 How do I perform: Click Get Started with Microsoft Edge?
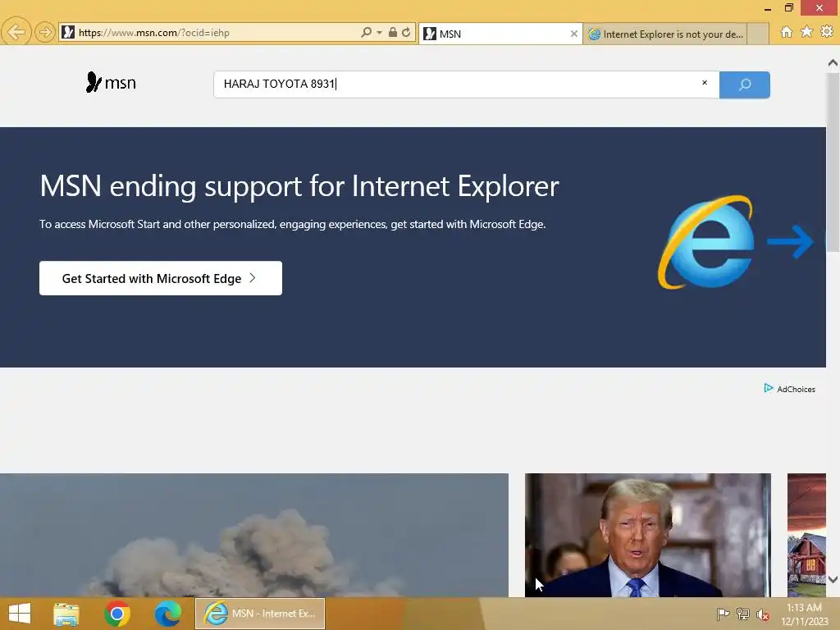click(161, 278)
